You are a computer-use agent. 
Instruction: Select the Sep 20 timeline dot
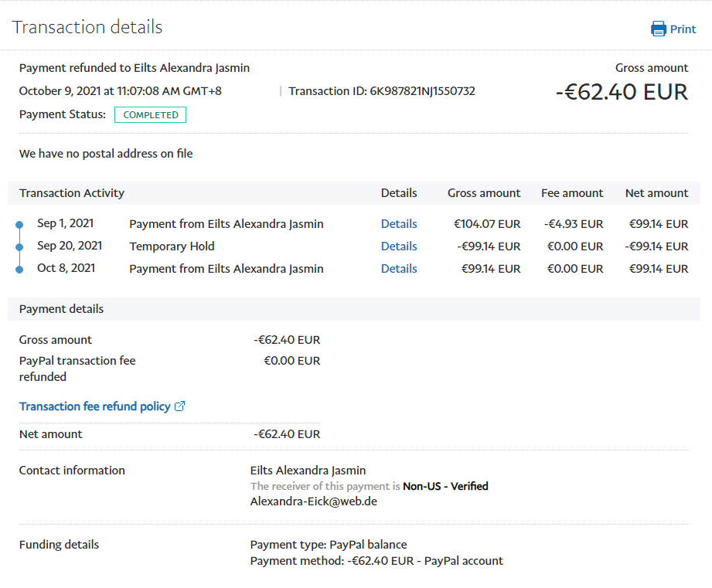tap(19, 247)
